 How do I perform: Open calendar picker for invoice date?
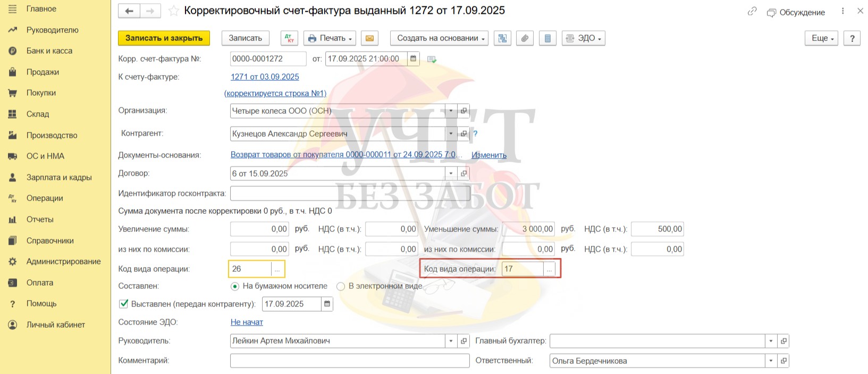coord(413,59)
